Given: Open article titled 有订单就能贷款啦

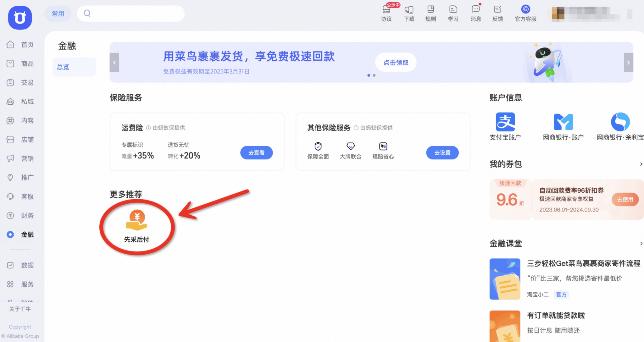Looking at the screenshot, I should (556, 315).
